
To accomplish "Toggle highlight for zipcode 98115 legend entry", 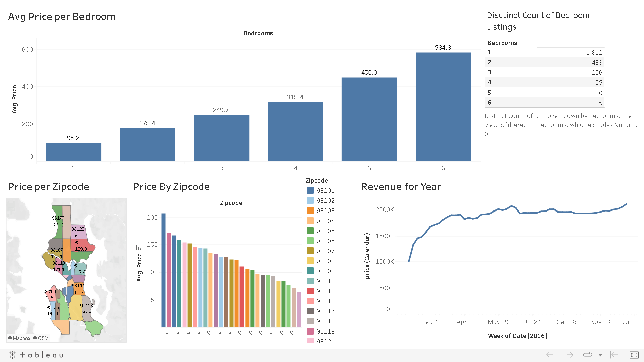I will (325, 291).
